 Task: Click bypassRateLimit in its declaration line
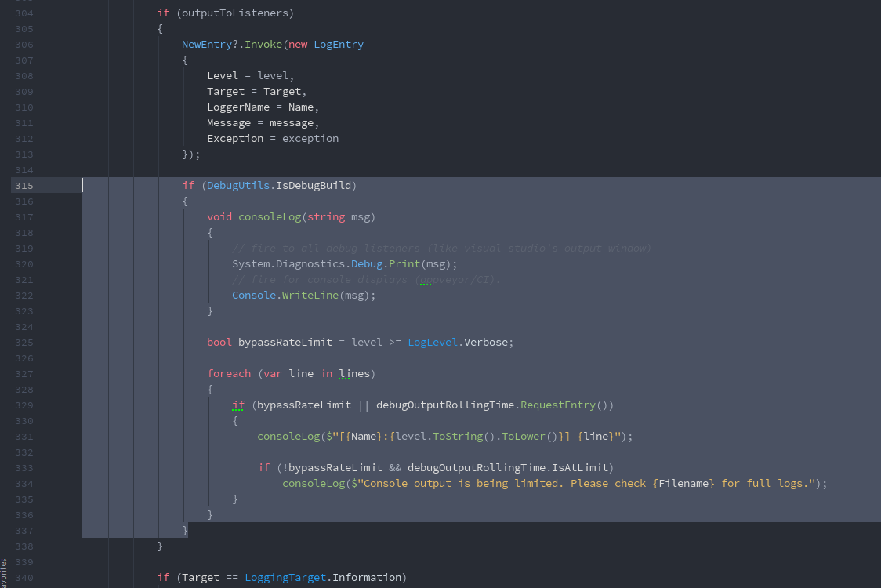click(285, 343)
